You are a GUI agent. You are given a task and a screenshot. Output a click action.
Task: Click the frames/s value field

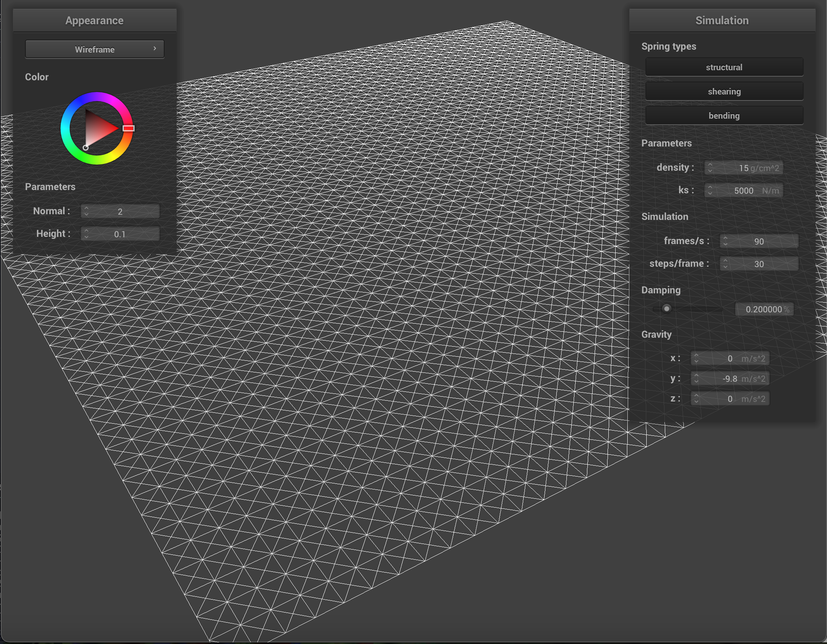click(x=759, y=241)
